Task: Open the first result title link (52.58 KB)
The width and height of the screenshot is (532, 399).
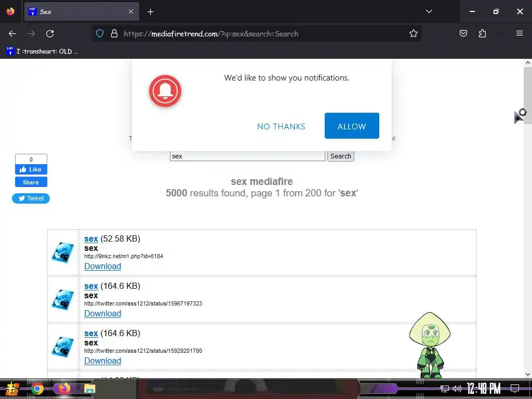Action: tap(91, 239)
